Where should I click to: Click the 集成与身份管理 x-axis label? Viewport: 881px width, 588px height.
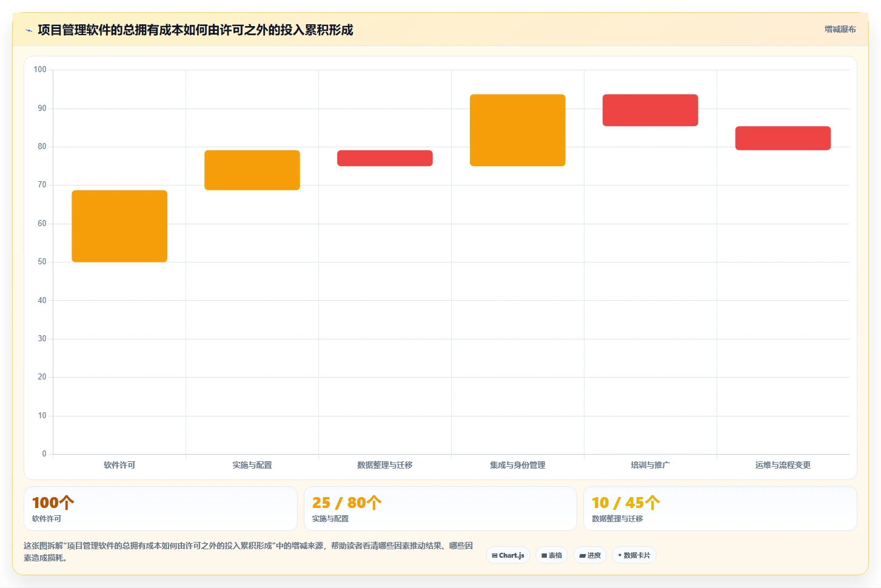tap(518, 465)
